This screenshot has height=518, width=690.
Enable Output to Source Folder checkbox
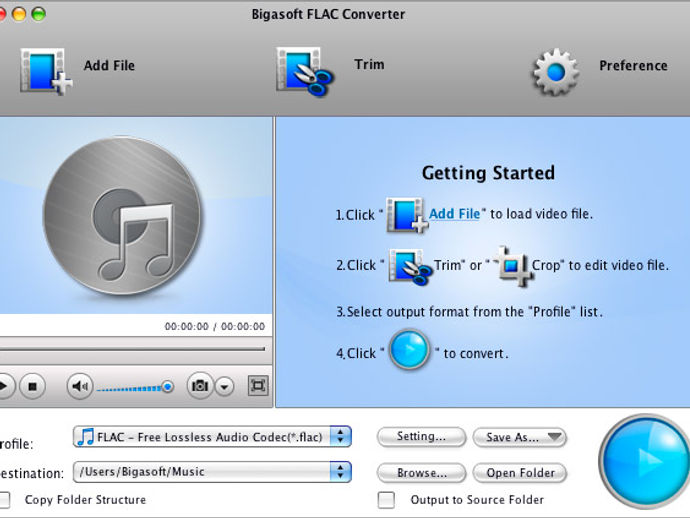(x=386, y=500)
